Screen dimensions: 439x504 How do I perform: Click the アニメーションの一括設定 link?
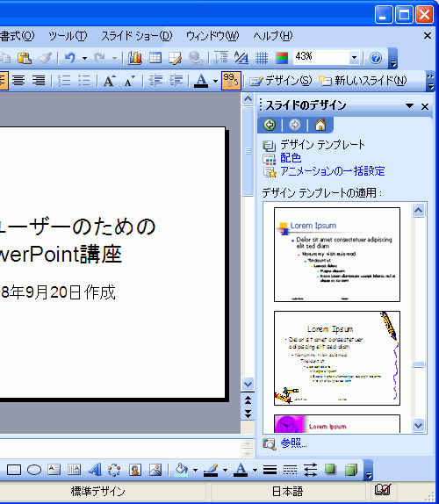(332, 171)
